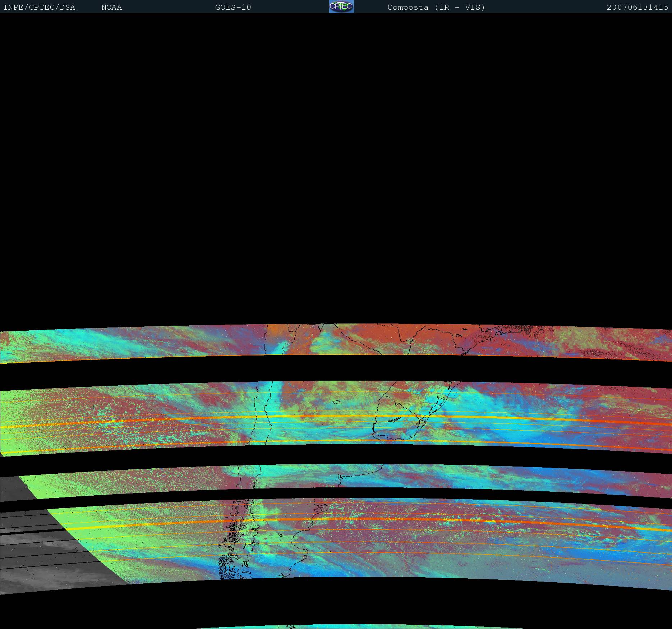The width and height of the screenshot is (672, 629).
Task: Select the NOAA label in the header
Action: [x=111, y=7]
